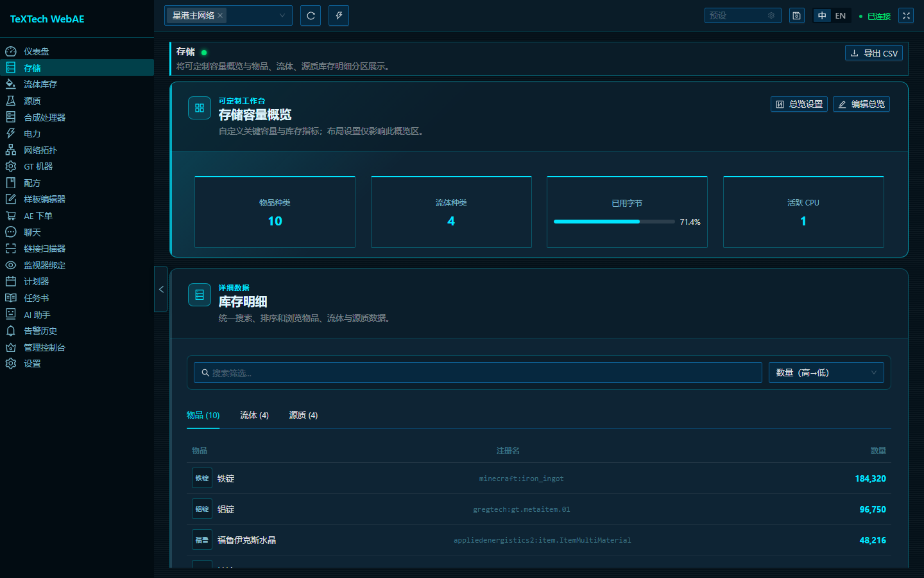The width and height of the screenshot is (924, 578).
Task: Open the 预设 preset selector
Action: pyautogui.click(x=742, y=15)
